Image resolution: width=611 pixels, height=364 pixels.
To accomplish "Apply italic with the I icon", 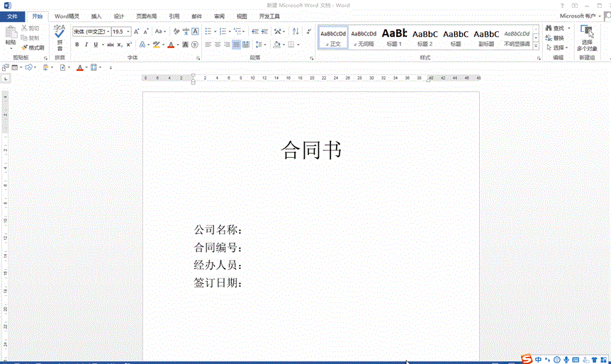I will 86,45.
